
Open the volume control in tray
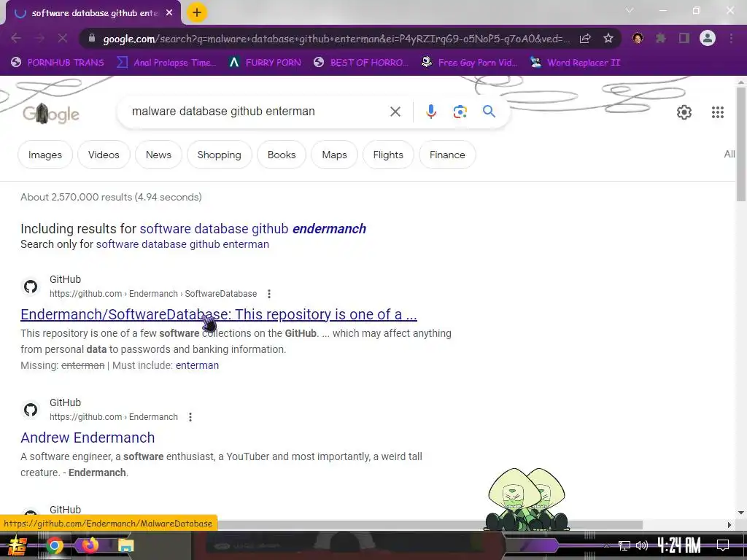click(x=642, y=545)
